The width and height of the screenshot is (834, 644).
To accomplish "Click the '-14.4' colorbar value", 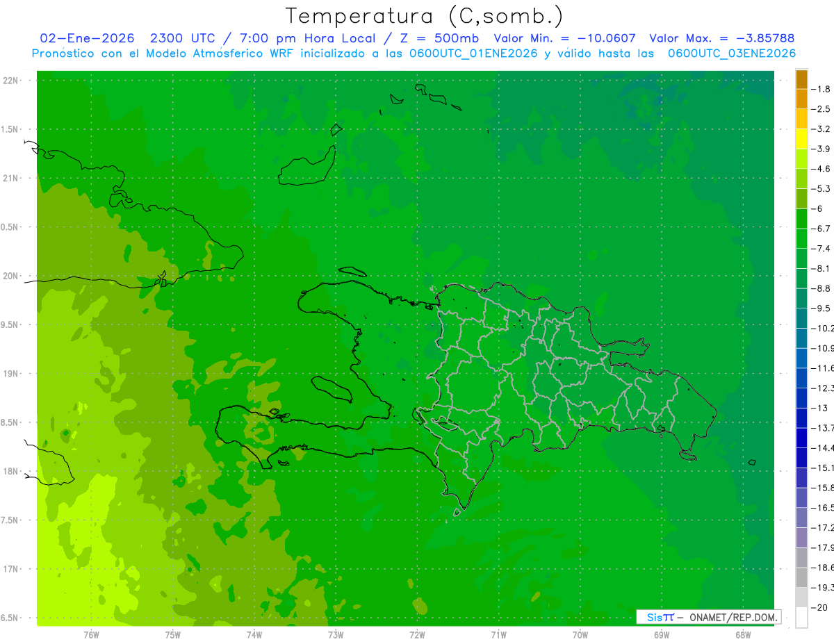I will pos(821,447).
